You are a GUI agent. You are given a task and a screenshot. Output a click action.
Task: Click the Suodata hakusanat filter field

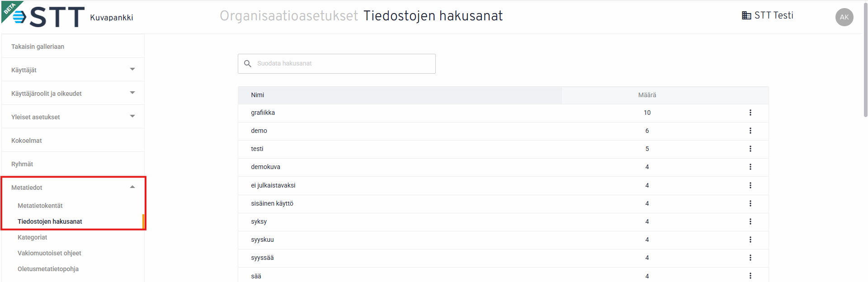coord(337,64)
